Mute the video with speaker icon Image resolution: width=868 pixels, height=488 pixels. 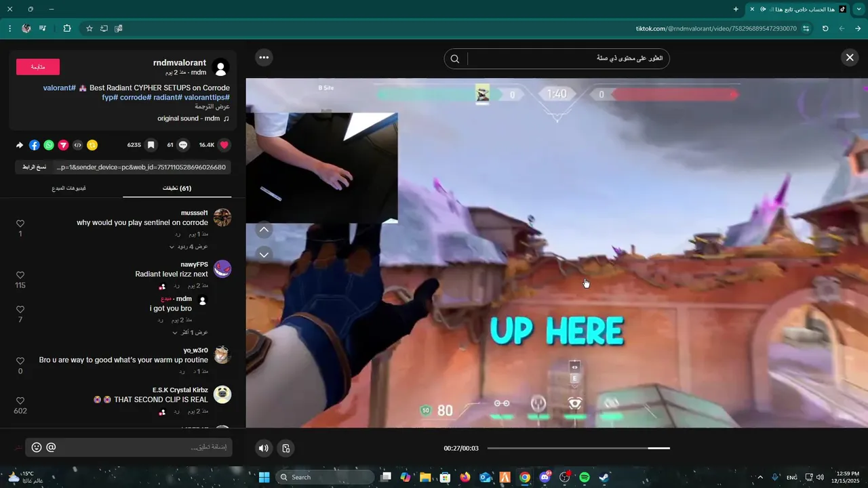pyautogui.click(x=264, y=448)
